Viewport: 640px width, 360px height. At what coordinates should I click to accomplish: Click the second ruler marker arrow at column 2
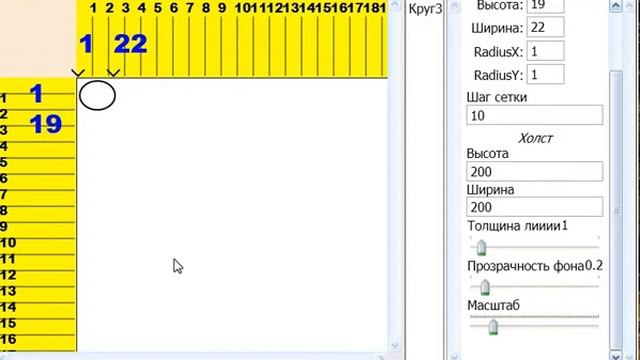(113, 73)
